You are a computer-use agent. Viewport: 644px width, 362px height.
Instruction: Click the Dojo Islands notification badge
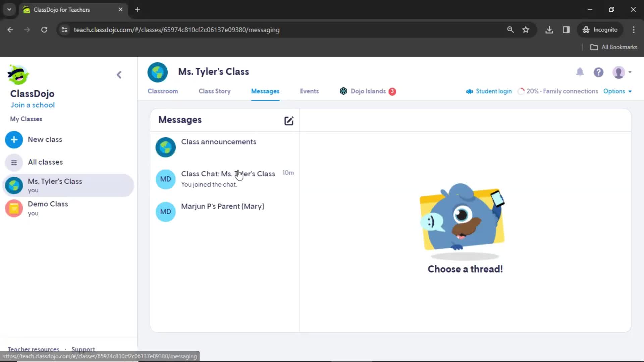coord(392,91)
